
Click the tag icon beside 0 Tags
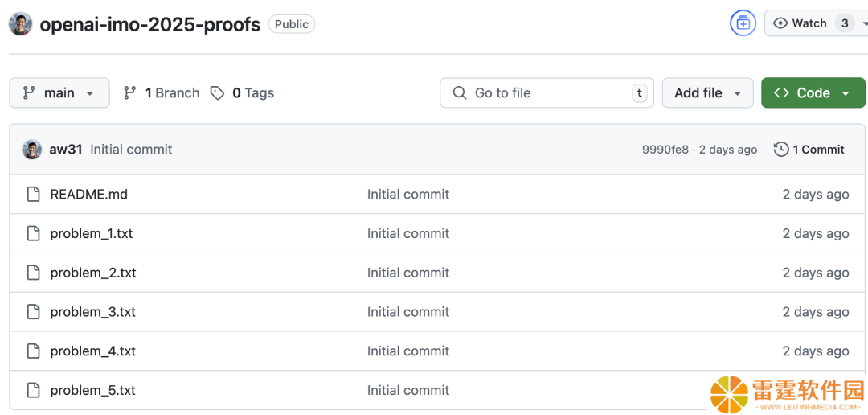218,93
